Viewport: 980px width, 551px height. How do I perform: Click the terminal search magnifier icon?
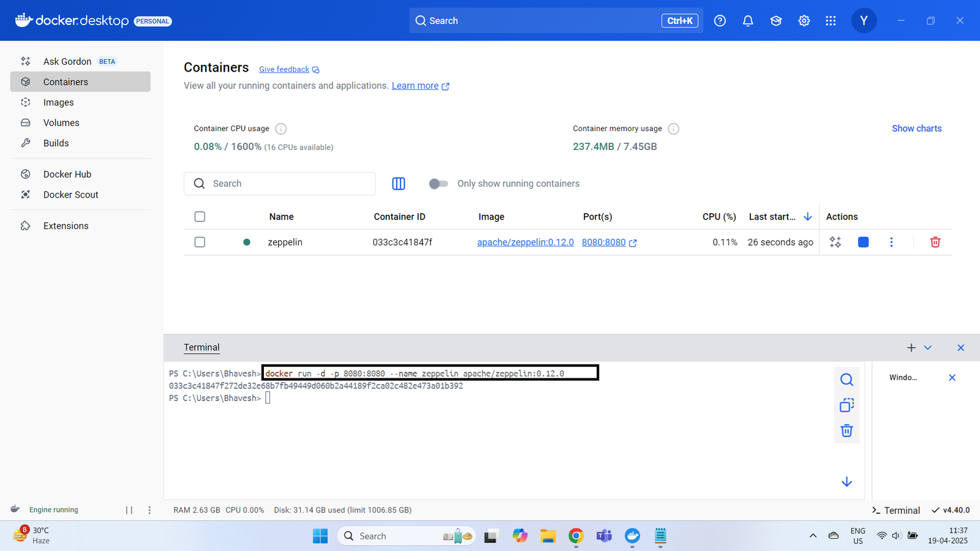(x=847, y=380)
